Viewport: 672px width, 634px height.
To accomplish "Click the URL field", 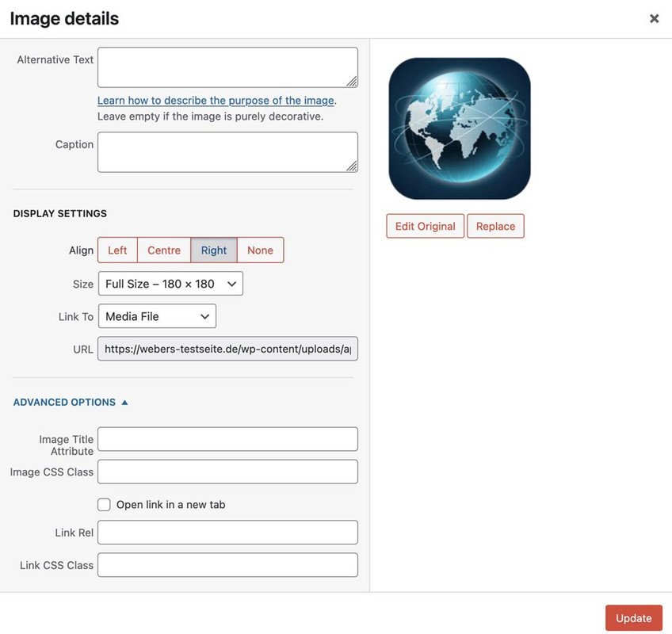I will 227,349.
